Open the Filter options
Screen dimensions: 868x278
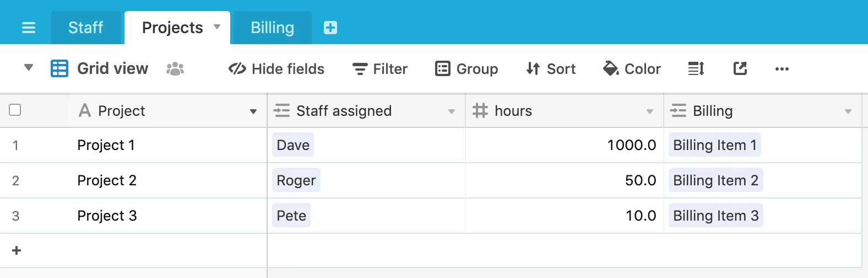(380, 69)
